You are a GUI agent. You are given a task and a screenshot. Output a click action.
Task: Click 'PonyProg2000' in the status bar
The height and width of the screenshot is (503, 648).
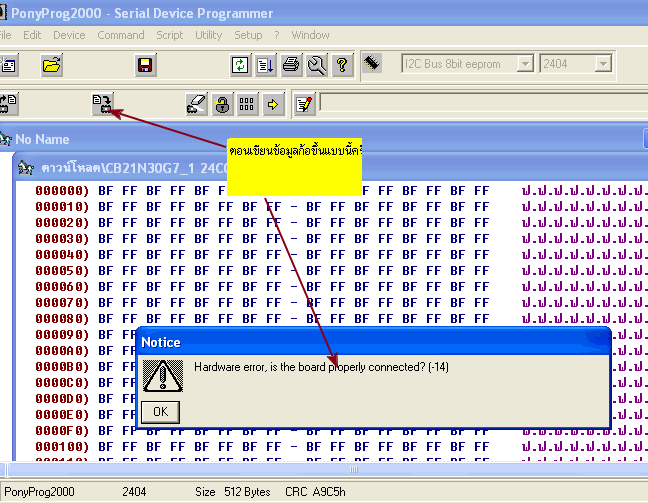[39, 492]
